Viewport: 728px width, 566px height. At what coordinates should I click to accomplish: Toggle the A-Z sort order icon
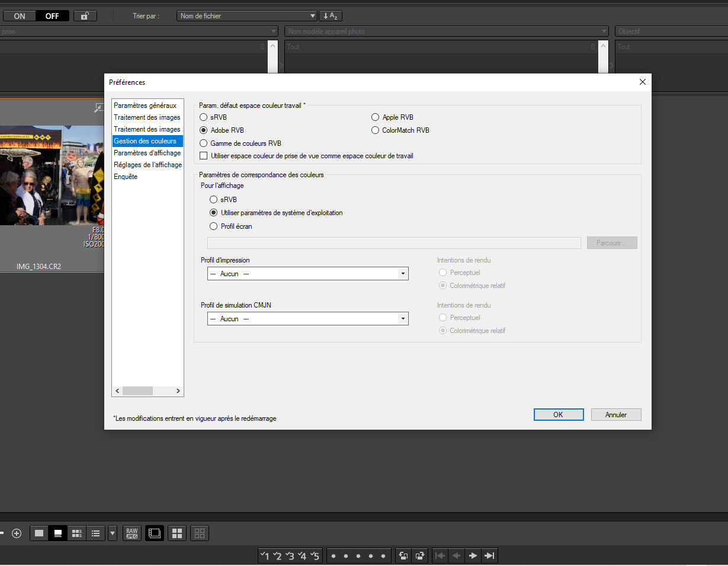[330, 16]
